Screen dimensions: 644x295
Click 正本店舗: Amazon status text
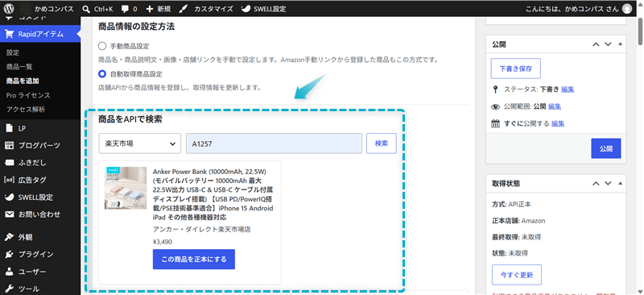pos(518,221)
